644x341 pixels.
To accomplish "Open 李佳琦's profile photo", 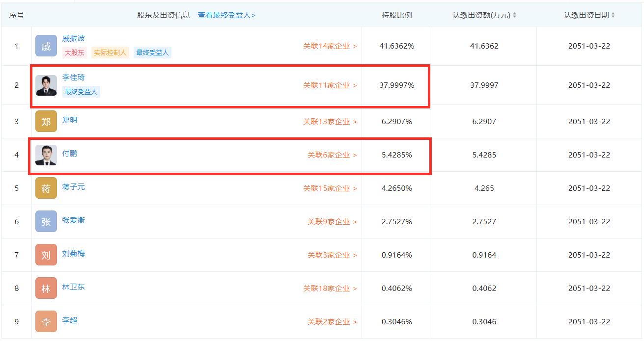I will (x=46, y=85).
